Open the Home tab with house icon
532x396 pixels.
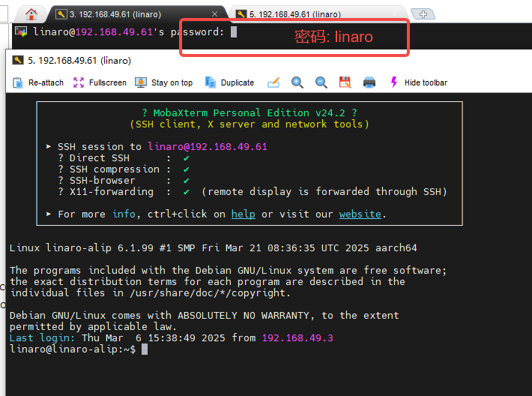31,13
